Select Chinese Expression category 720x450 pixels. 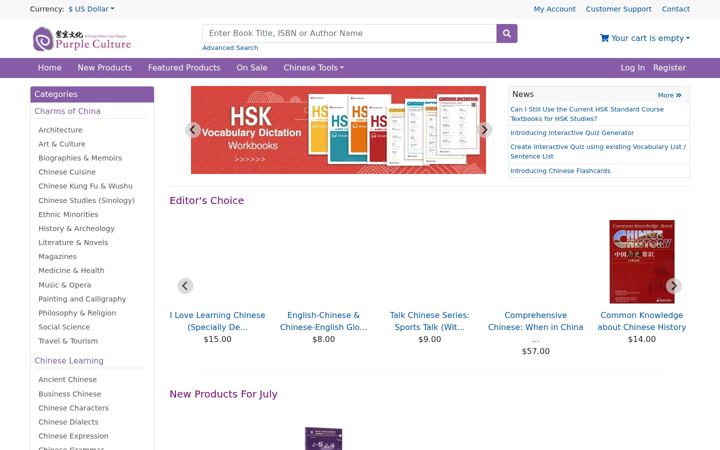(73, 436)
